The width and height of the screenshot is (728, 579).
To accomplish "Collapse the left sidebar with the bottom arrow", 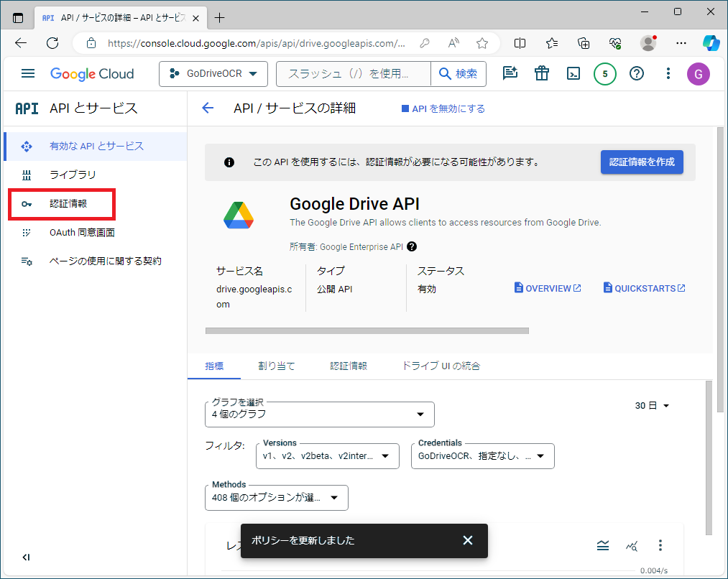I will 26,557.
